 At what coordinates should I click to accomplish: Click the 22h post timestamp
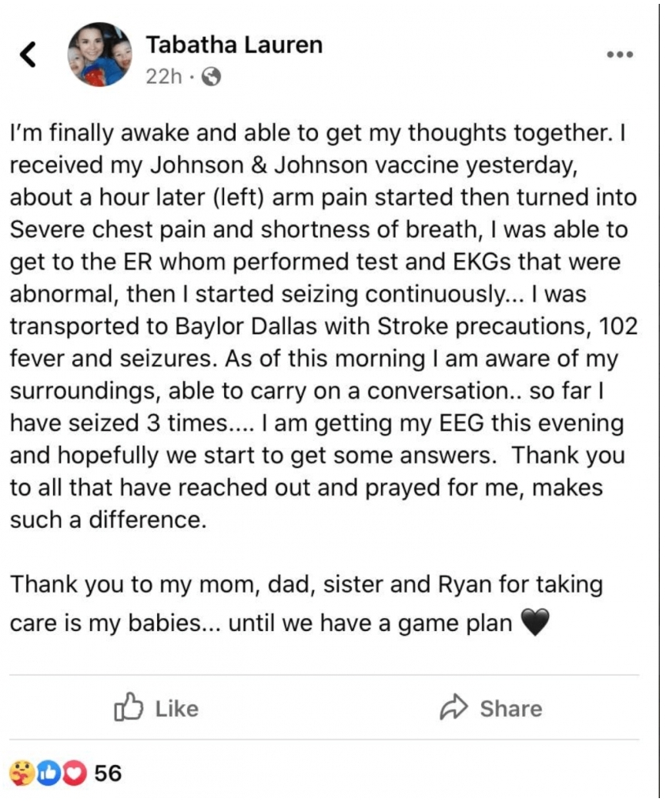(x=162, y=77)
